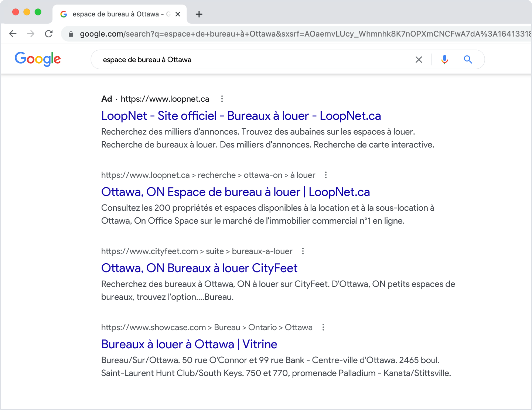This screenshot has width=532, height=410.
Task: Clear the search box with the X icon
Action: (419, 60)
